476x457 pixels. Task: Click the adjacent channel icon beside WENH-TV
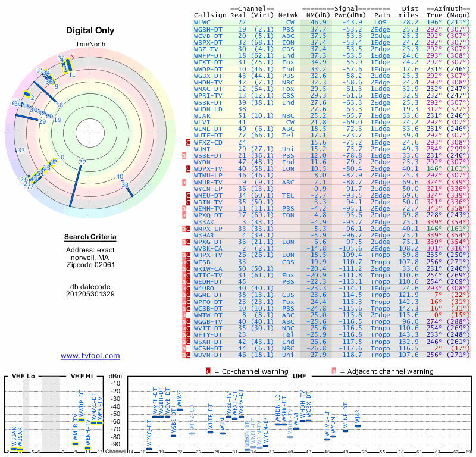click(x=184, y=209)
